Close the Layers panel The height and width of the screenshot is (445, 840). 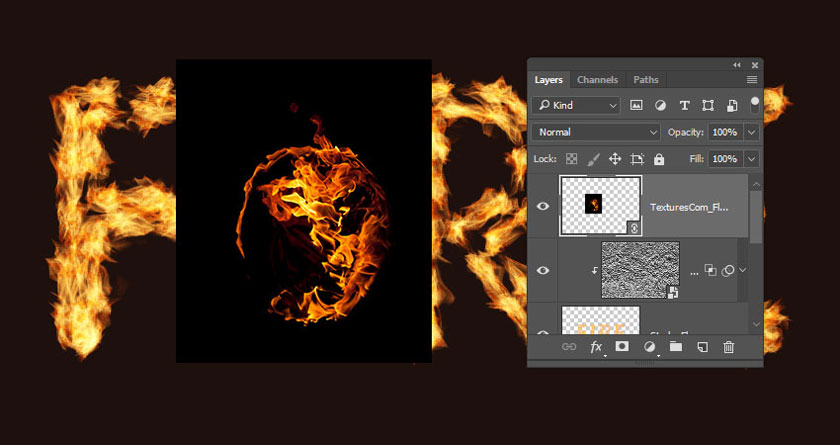pyautogui.click(x=755, y=65)
